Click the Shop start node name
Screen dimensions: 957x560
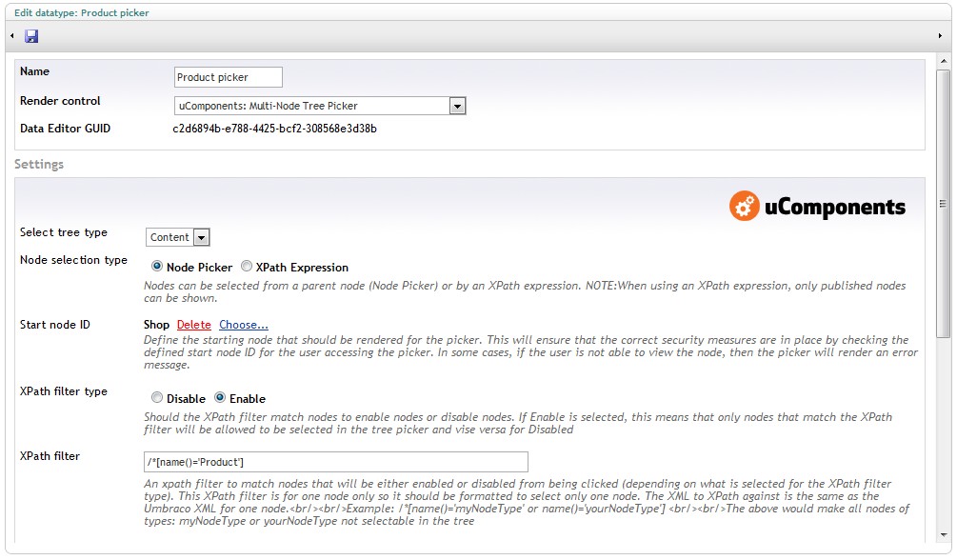pyautogui.click(x=156, y=325)
